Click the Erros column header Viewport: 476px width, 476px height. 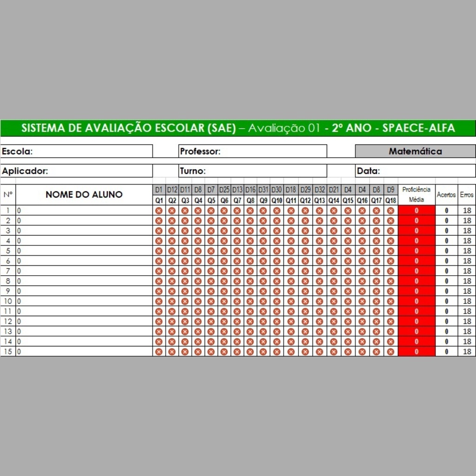click(x=467, y=195)
